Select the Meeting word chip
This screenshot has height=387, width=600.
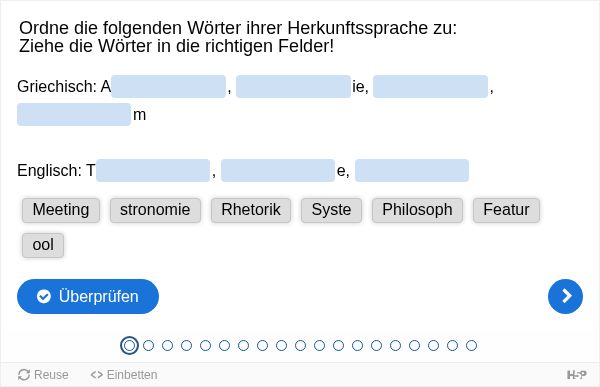point(61,210)
